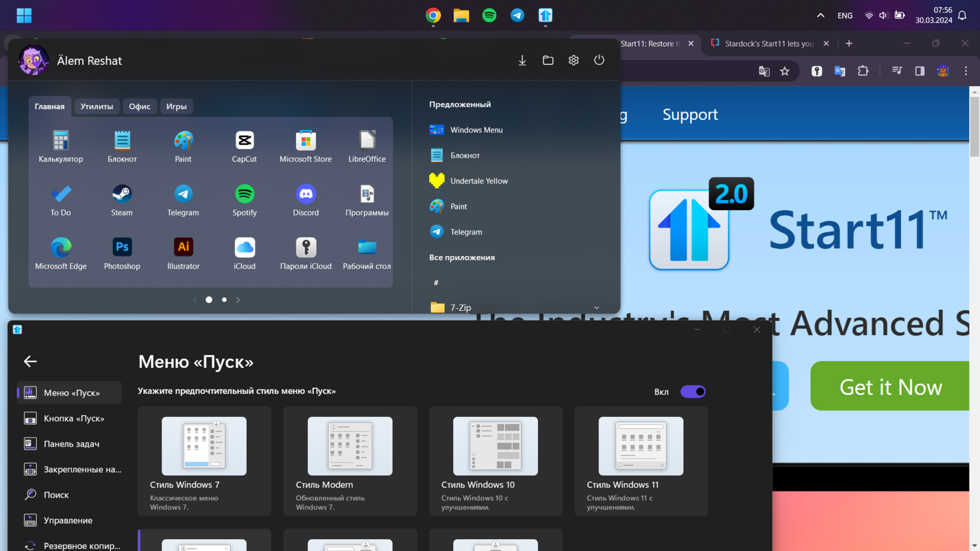Open Photoshop from start menu
Screen dimensions: 980x551
[x=122, y=254]
